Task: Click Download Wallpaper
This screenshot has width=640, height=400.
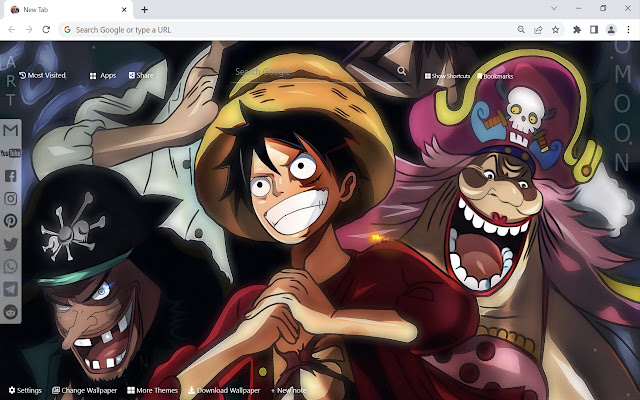Action: click(224, 390)
